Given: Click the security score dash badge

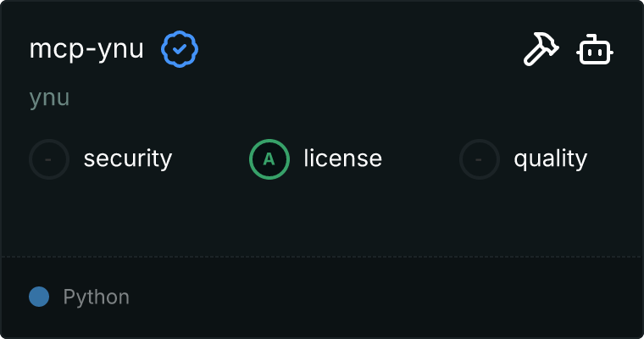Looking at the screenshot, I should point(49,158).
